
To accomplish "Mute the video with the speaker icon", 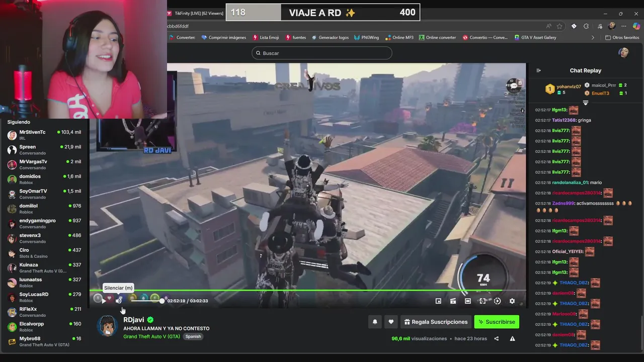I will [x=119, y=301].
